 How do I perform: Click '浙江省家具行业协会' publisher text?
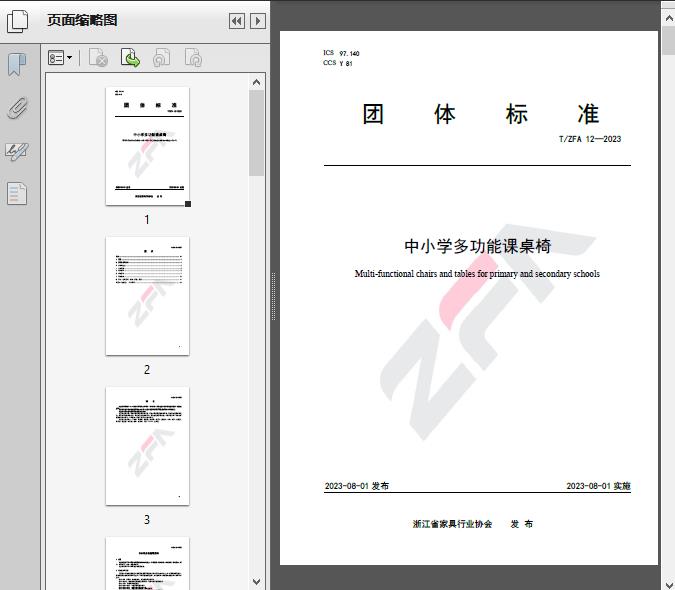[452, 524]
